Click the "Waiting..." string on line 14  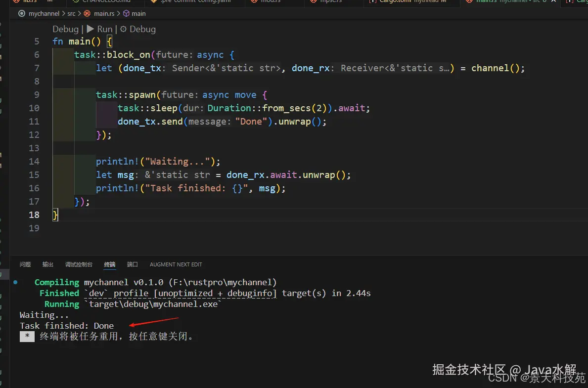[178, 162]
